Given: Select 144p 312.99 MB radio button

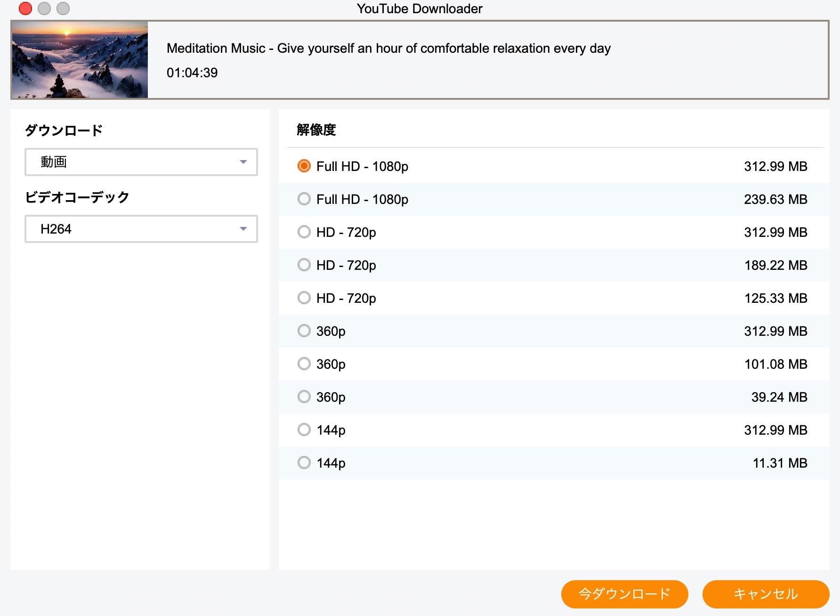Looking at the screenshot, I should pos(304,430).
